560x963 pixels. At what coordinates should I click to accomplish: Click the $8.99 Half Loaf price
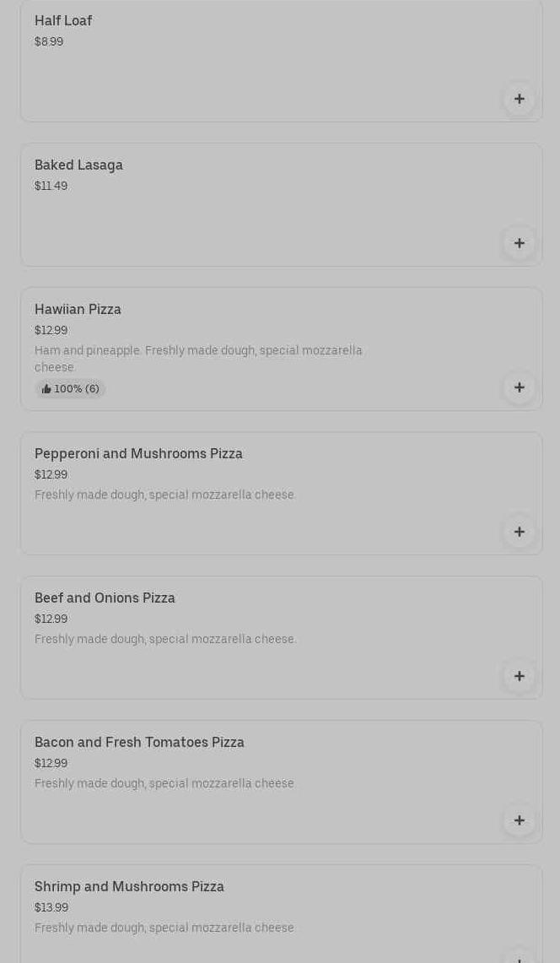pyautogui.click(x=49, y=42)
